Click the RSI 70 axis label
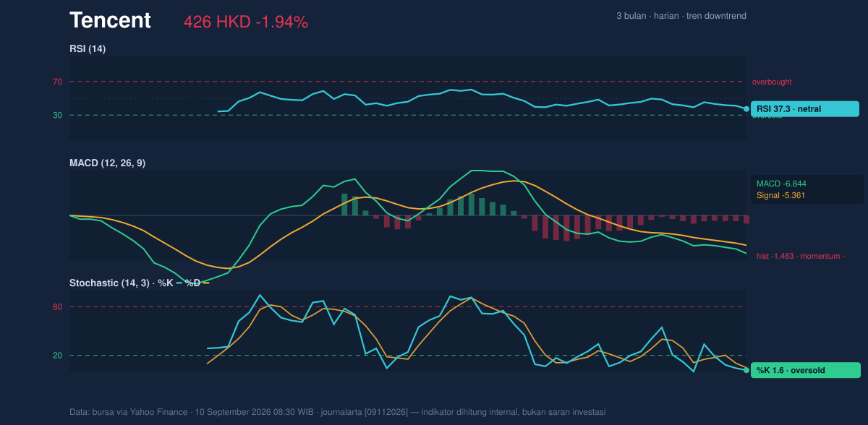Screen dimensions: 868x425 (x=57, y=82)
